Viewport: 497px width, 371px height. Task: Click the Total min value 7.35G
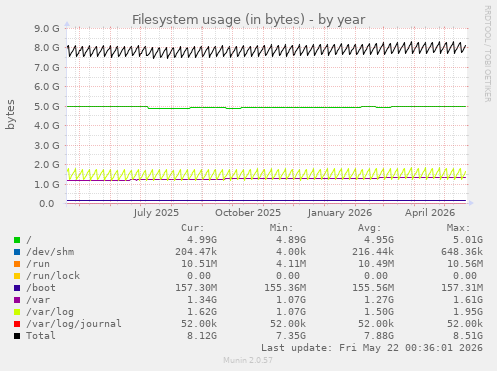pyautogui.click(x=291, y=336)
